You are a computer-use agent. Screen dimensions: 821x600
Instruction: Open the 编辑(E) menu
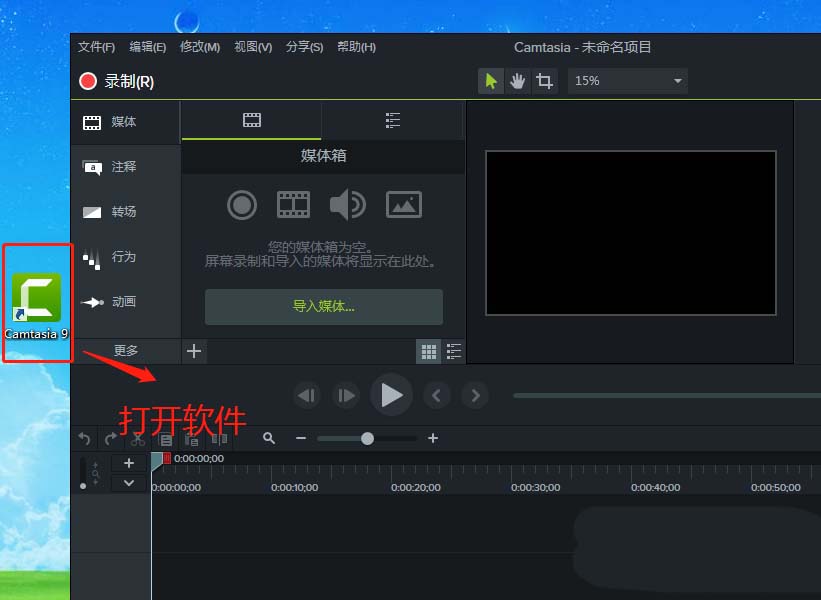click(x=148, y=47)
